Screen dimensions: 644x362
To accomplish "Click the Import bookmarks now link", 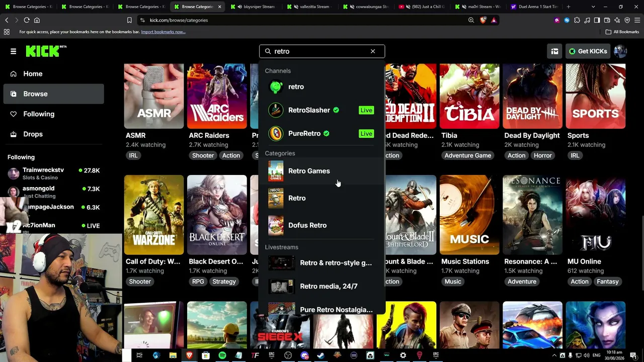I will tap(163, 32).
